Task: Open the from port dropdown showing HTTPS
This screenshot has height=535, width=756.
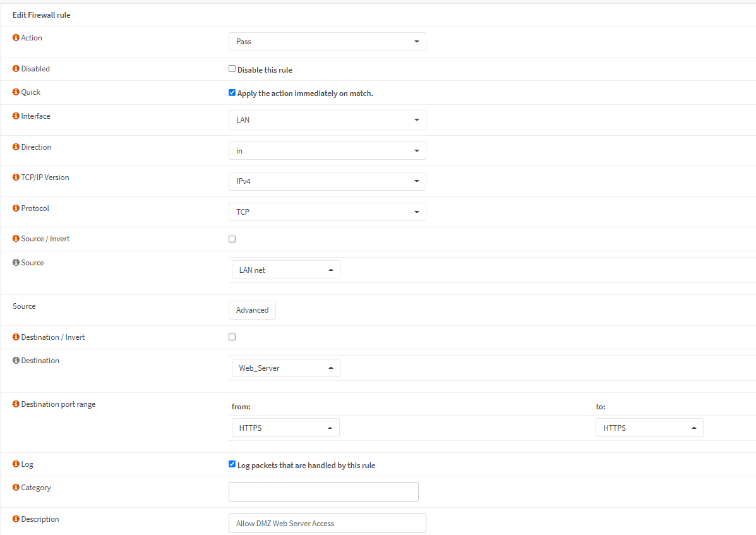Action: click(x=285, y=428)
